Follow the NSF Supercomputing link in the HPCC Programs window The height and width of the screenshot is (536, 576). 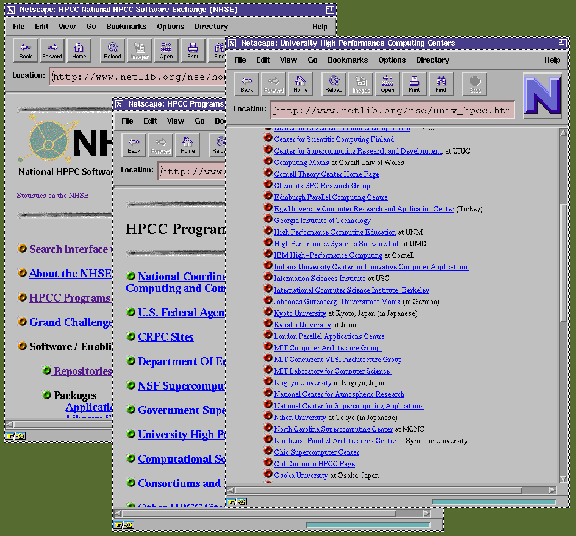click(x=181, y=386)
